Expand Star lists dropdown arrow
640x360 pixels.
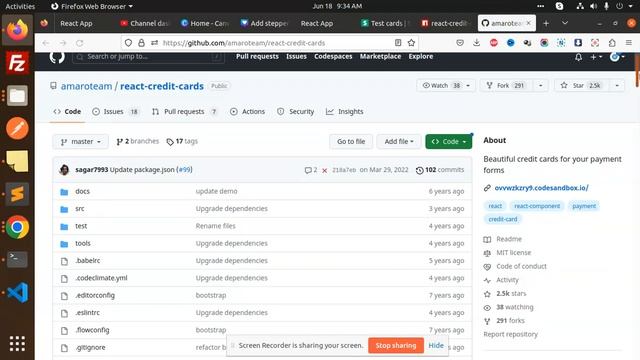(617, 86)
